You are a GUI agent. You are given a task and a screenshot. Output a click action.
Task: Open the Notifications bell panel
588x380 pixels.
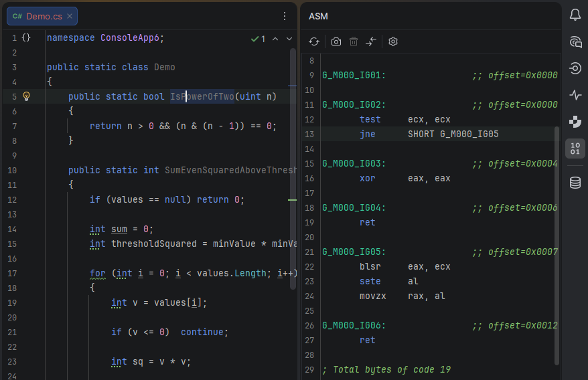tap(575, 15)
